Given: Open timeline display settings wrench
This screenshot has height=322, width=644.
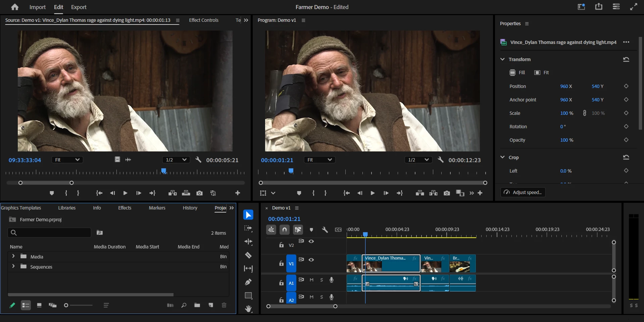Looking at the screenshot, I should (x=325, y=230).
